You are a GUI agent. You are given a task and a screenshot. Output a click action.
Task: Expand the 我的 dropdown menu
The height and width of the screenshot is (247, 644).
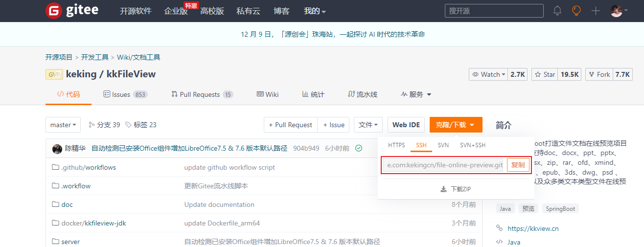(x=315, y=11)
